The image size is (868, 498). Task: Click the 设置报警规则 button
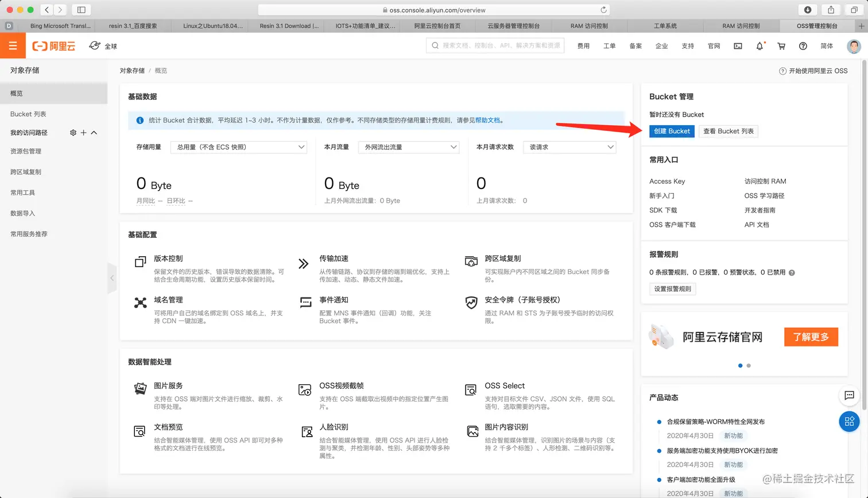pyautogui.click(x=673, y=289)
